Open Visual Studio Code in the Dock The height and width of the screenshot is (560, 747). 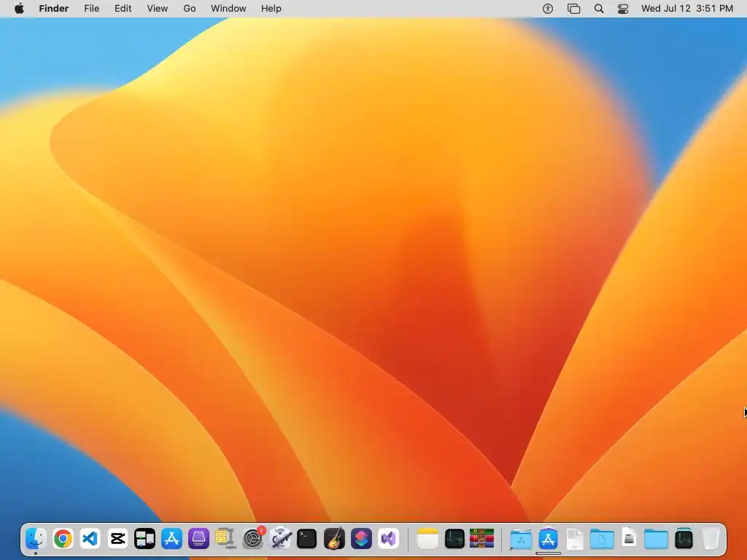pos(90,539)
